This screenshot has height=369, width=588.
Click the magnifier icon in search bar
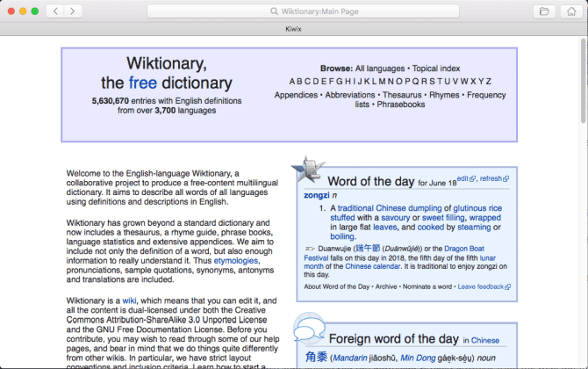[275, 11]
